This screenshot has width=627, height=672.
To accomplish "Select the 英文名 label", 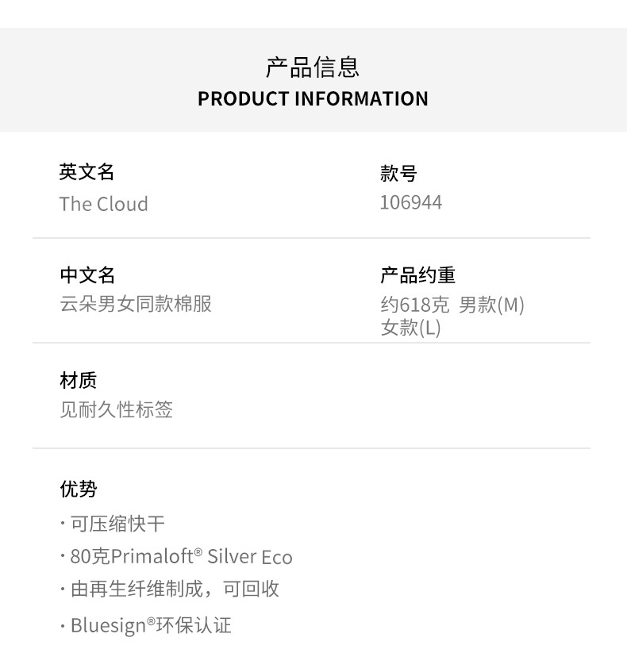I will pos(87,171).
